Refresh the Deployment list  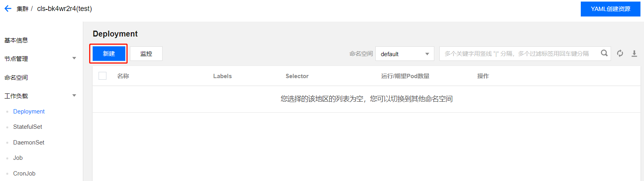tap(620, 53)
